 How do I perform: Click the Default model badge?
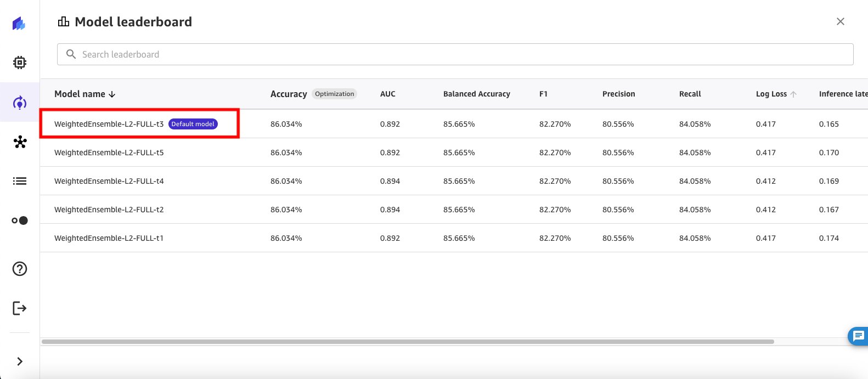[x=193, y=124]
